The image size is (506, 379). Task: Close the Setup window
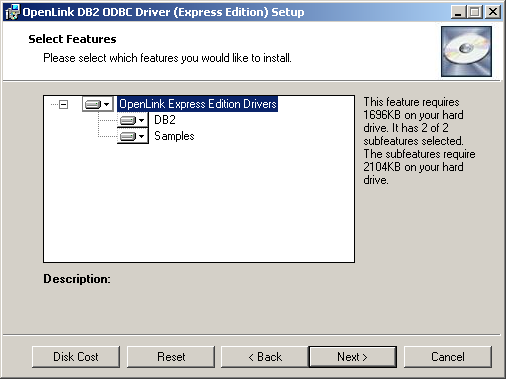coord(493,12)
